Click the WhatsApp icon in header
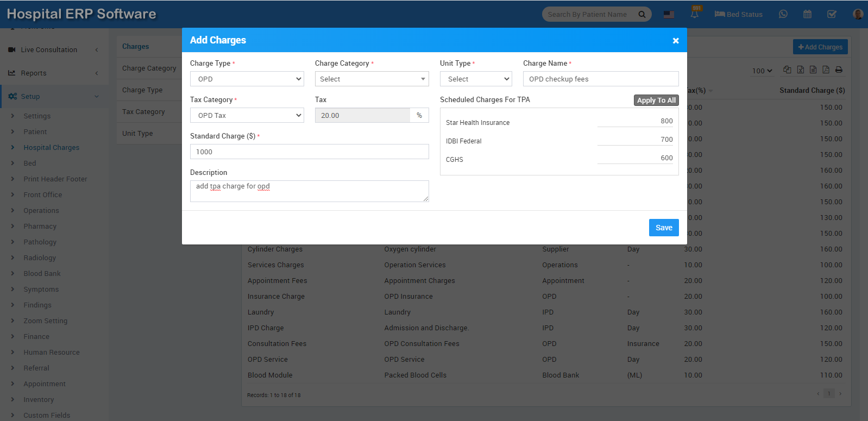 (783, 14)
